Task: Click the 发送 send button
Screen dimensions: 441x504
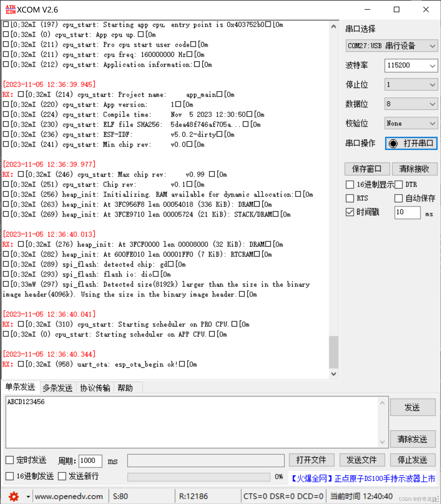Action: pos(412,407)
